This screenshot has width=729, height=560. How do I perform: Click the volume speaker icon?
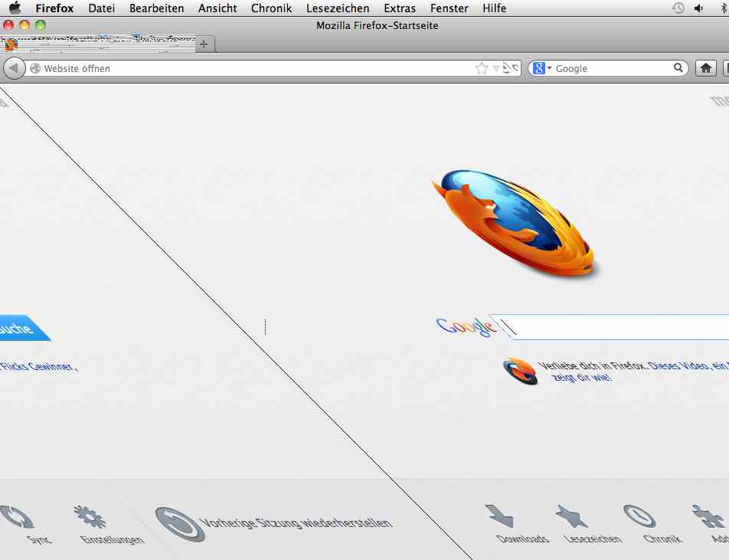[x=699, y=8]
